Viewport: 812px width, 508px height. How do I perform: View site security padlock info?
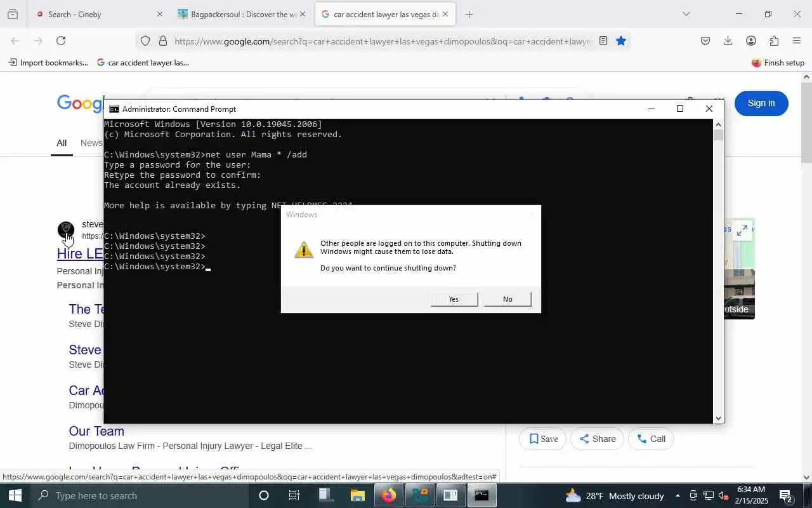(x=163, y=41)
